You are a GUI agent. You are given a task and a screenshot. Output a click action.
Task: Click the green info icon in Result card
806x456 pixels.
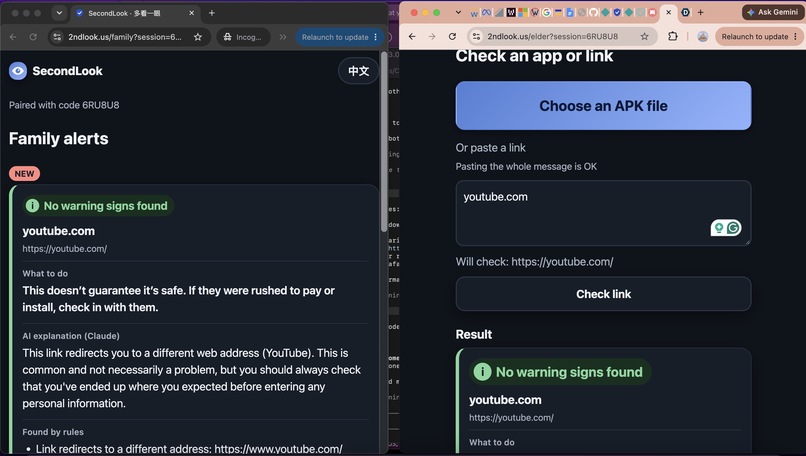click(482, 372)
